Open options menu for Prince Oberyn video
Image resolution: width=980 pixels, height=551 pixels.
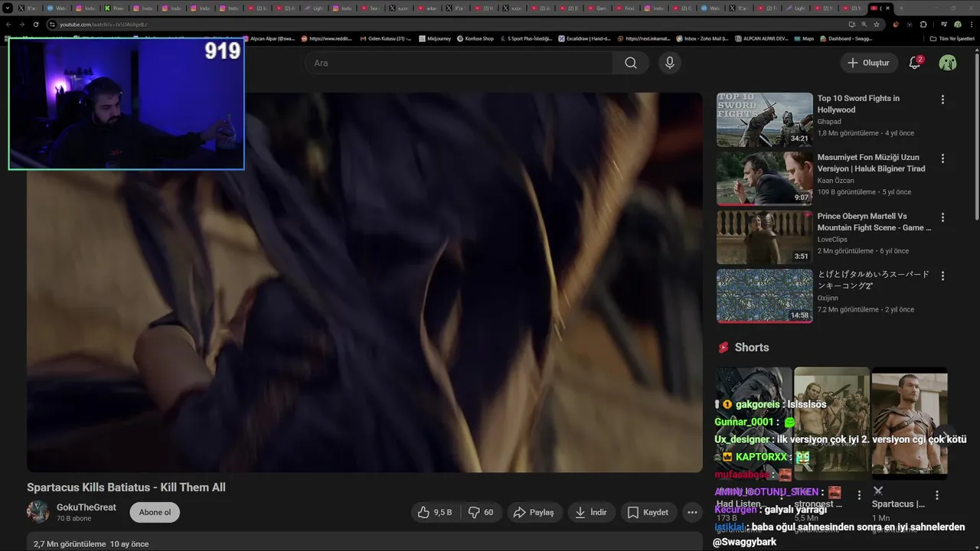942,217
